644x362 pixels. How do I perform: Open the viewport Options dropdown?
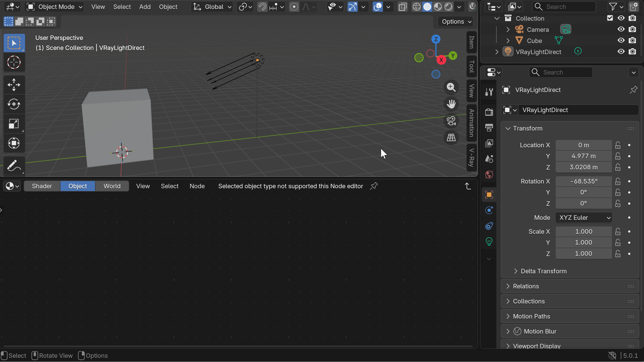pos(456,21)
